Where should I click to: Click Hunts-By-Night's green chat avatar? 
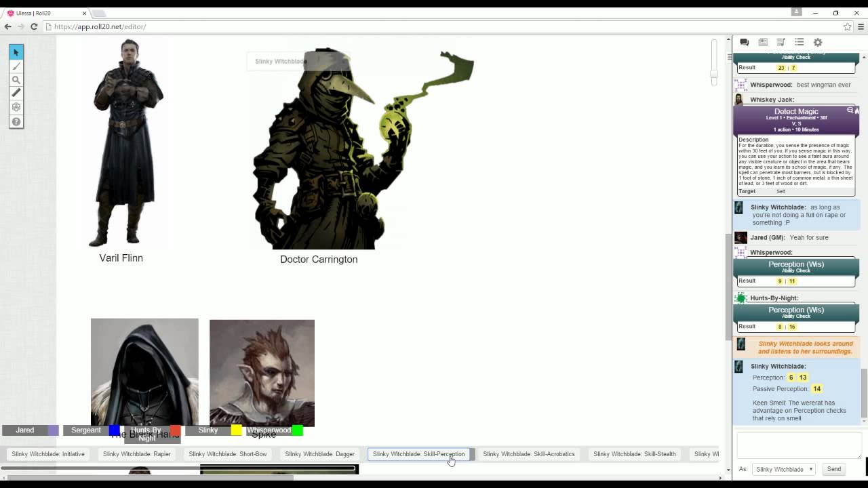click(741, 298)
